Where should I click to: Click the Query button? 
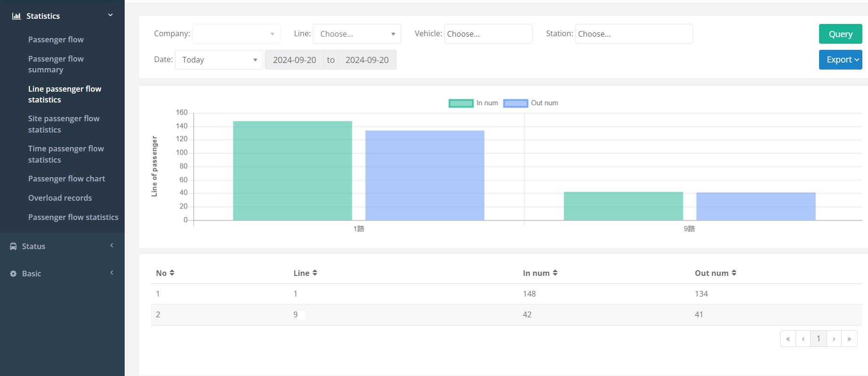(x=840, y=34)
